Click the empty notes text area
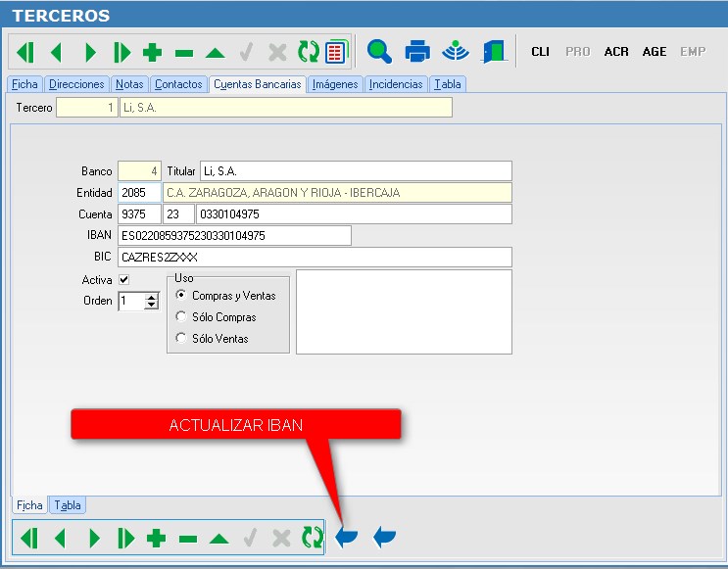 [404, 311]
